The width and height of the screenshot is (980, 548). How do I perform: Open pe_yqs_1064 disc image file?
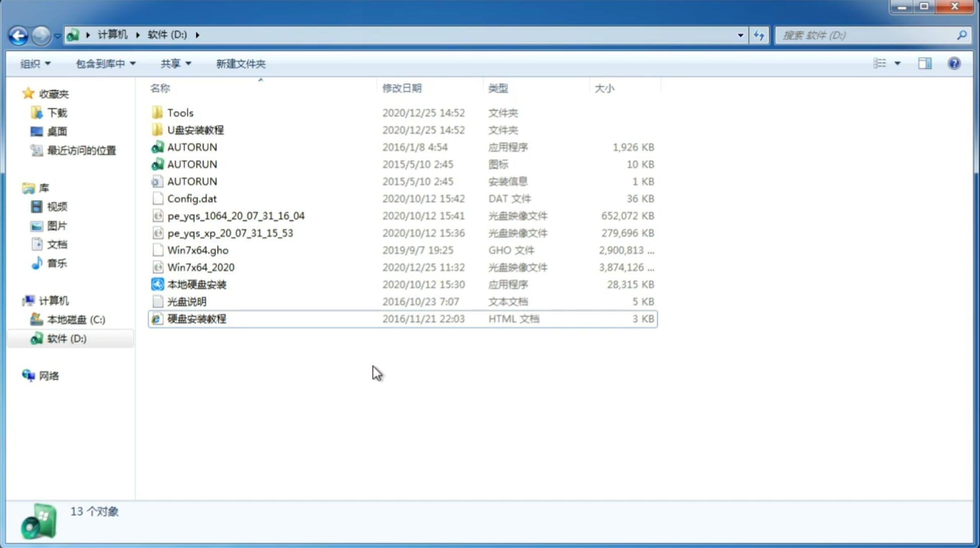click(x=236, y=216)
